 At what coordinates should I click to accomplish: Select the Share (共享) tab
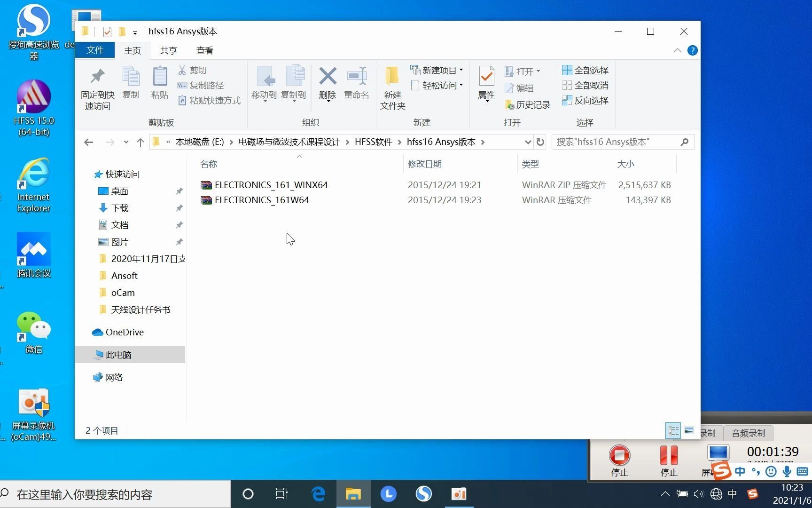coord(168,50)
